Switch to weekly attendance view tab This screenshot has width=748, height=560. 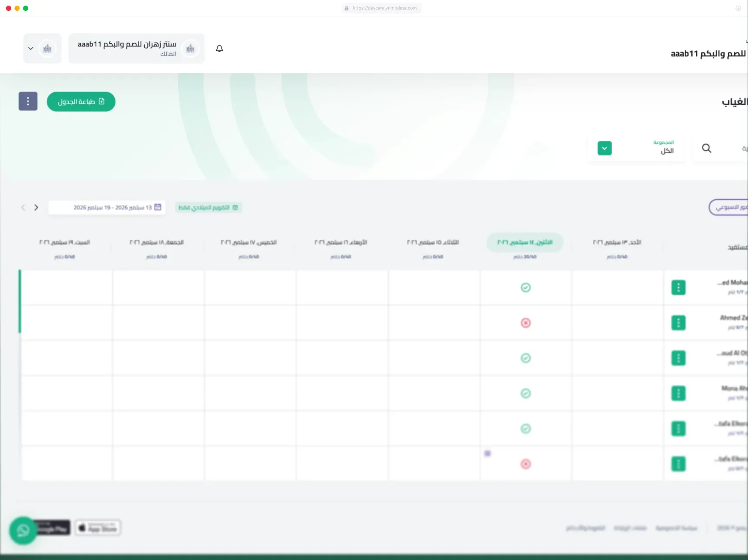[x=729, y=207]
